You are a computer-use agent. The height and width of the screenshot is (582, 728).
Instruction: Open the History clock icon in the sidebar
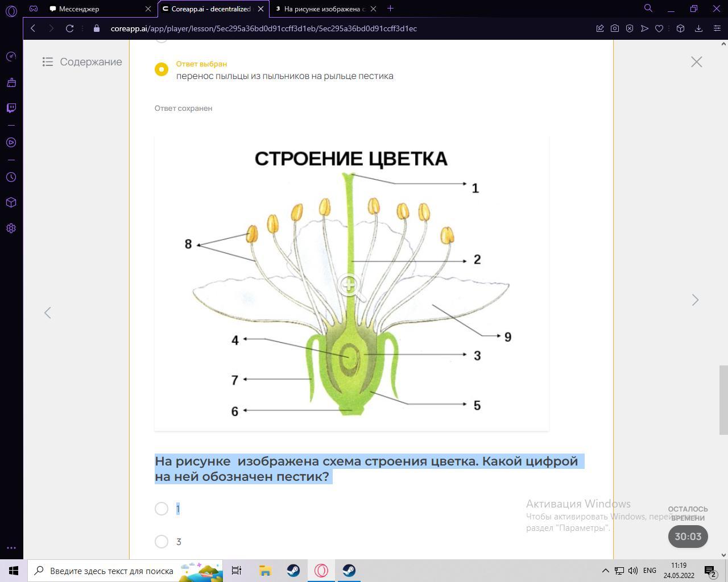(11, 177)
